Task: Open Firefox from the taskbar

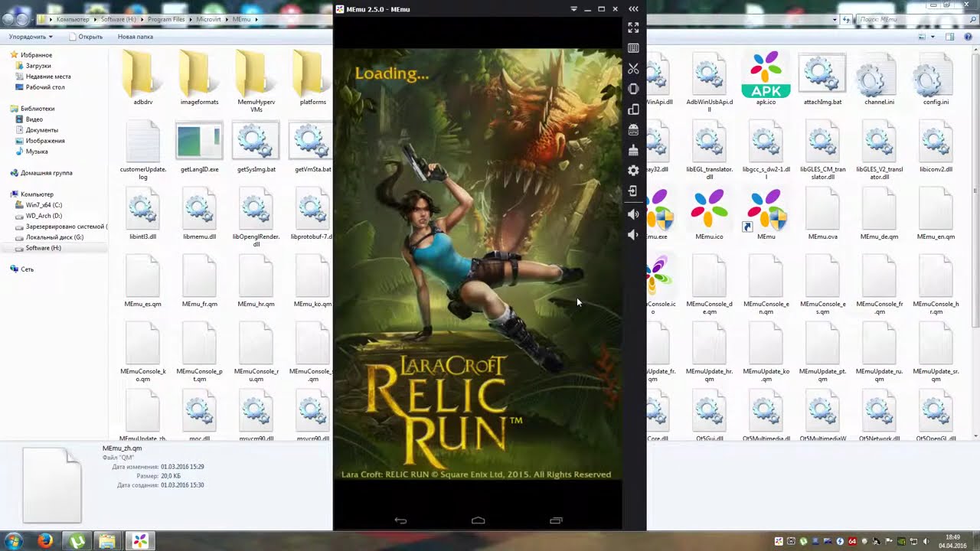Action: tap(45, 541)
